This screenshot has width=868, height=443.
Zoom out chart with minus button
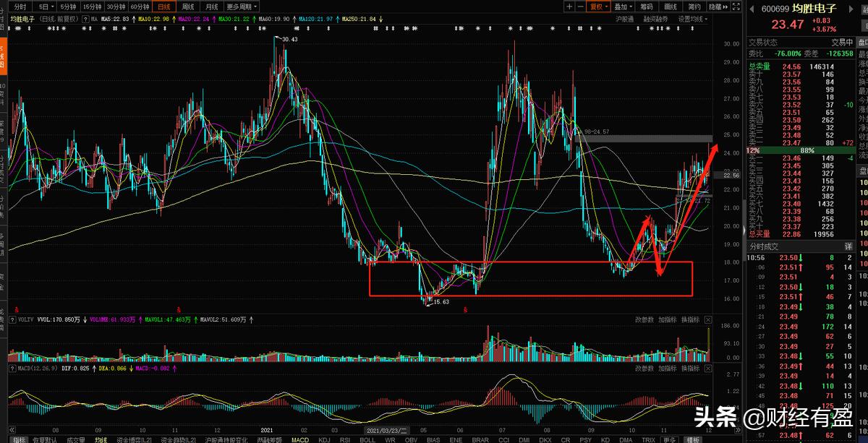580,7
